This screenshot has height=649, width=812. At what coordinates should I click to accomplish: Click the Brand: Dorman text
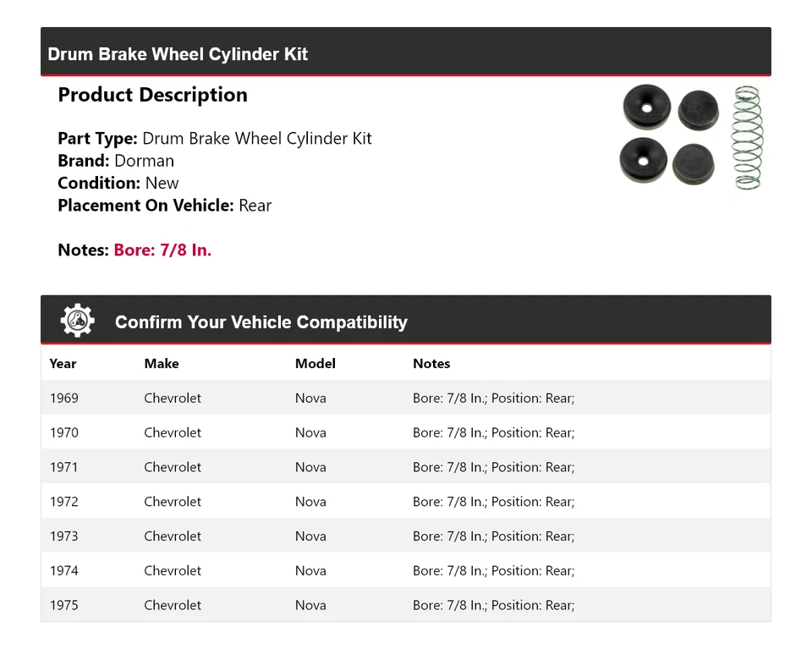[x=116, y=161]
